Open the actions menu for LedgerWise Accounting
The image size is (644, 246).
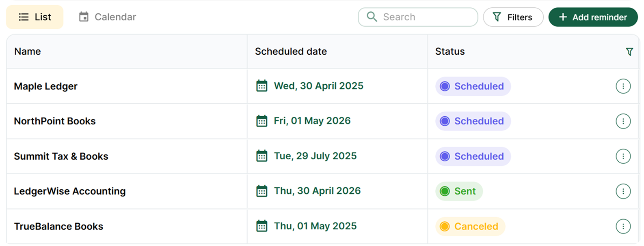[623, 191]
